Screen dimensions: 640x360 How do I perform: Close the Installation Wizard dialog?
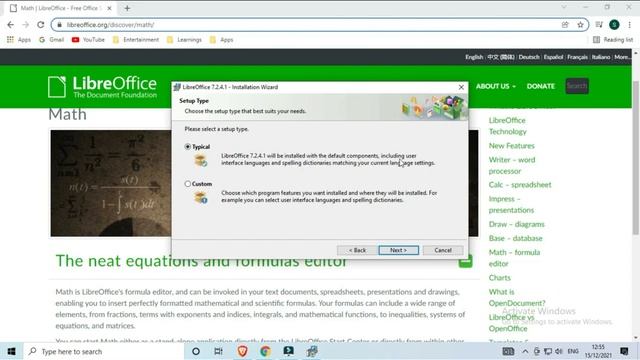[x=461, y=87]
